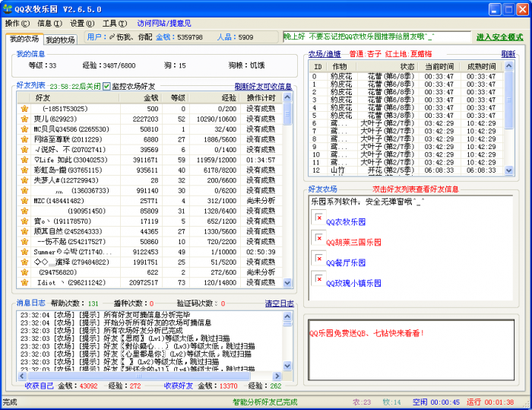The width and height of the screenshot is (532, 410).
Task: Click the star icon beside --伤不起(254217527)
Action: pos(24,242)
